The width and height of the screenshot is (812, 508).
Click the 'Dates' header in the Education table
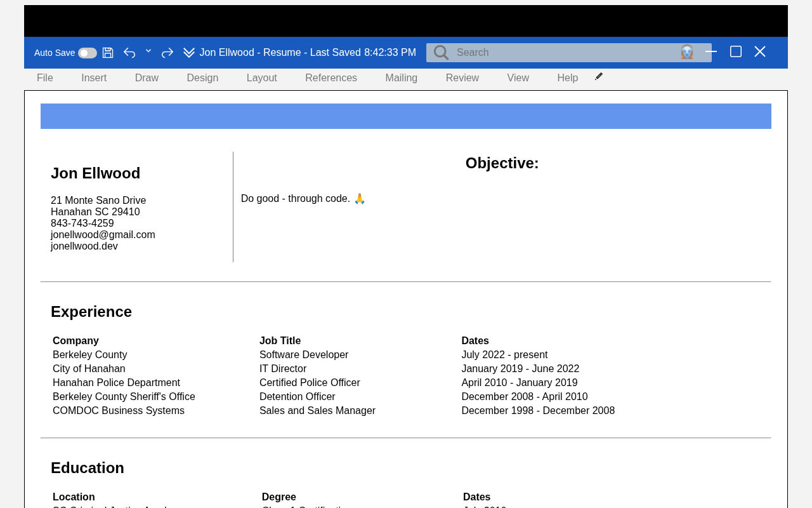[x=477, y=497]
